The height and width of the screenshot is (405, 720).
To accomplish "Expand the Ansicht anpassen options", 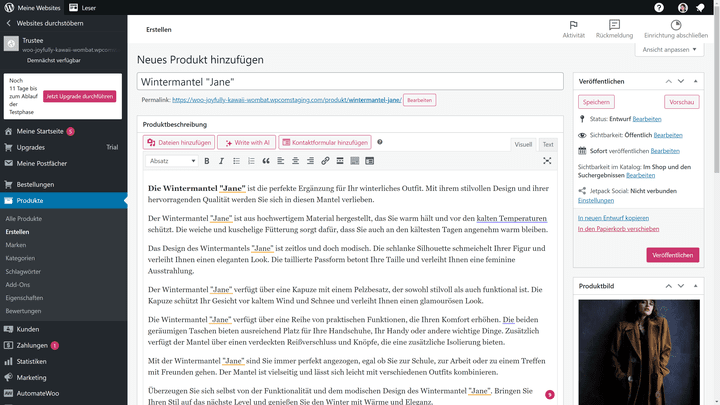I will pyautogui.click(x=669, y=50).
